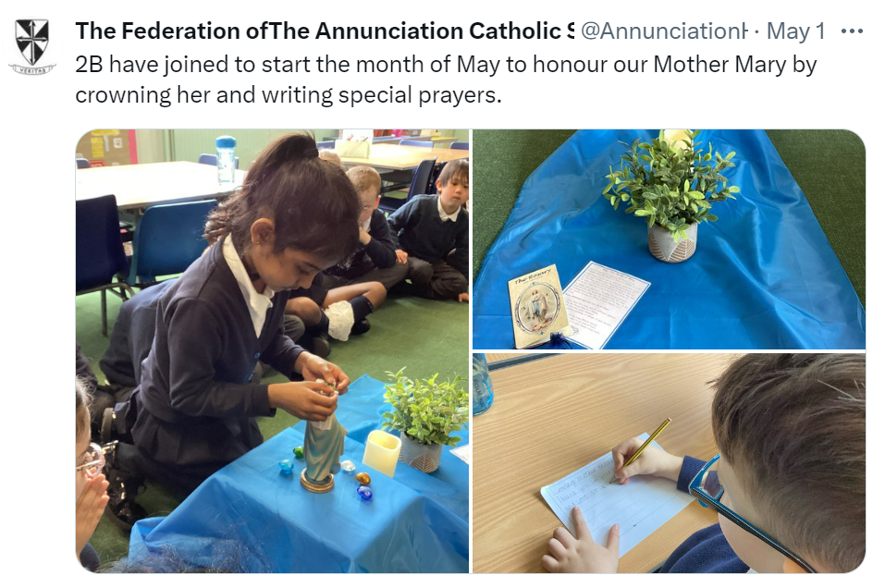Click the lined prayer paper the boy writes on
873x588 pixels.
(615, 496)
